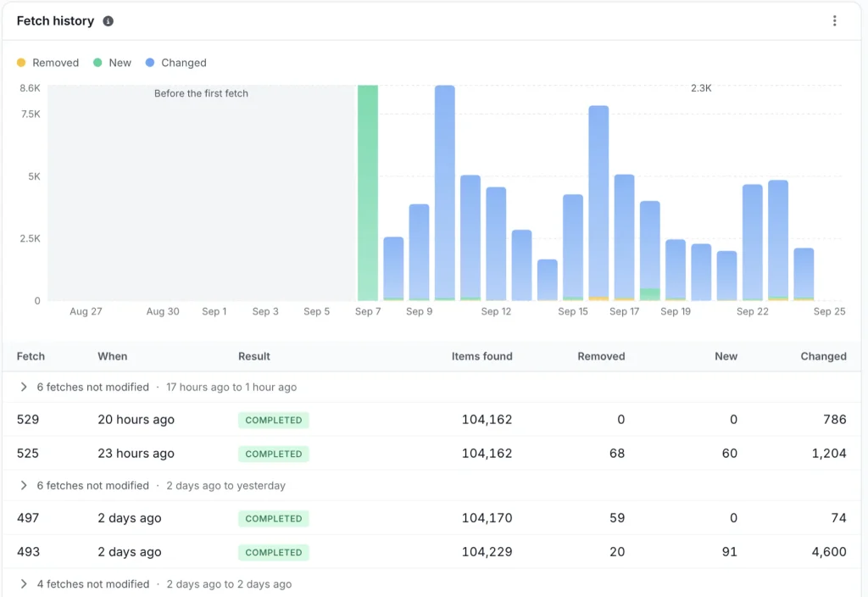Click COMPLETED badge for fetch 493
868x597 pixels.
(x=274, y=552)
